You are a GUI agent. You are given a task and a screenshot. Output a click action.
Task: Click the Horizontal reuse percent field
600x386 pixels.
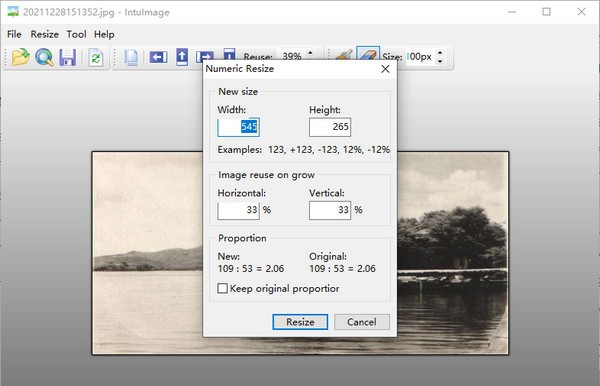click(x=238, y=210)
